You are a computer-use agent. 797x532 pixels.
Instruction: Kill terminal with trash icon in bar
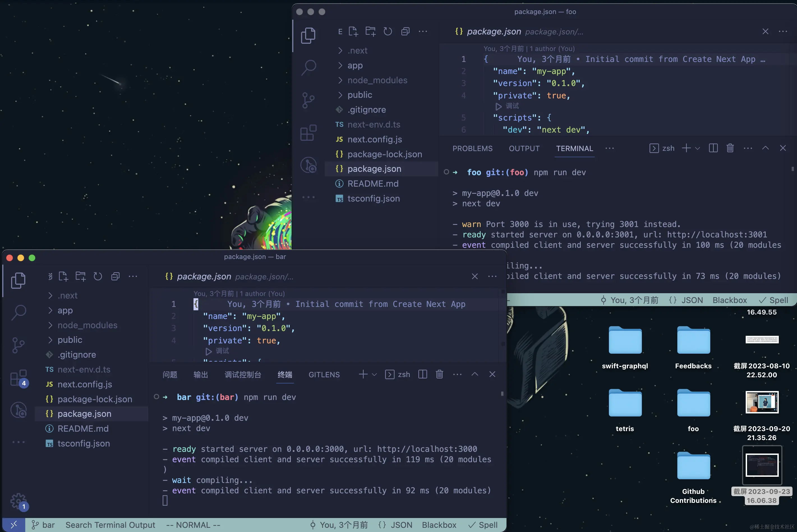click(439, 374)
